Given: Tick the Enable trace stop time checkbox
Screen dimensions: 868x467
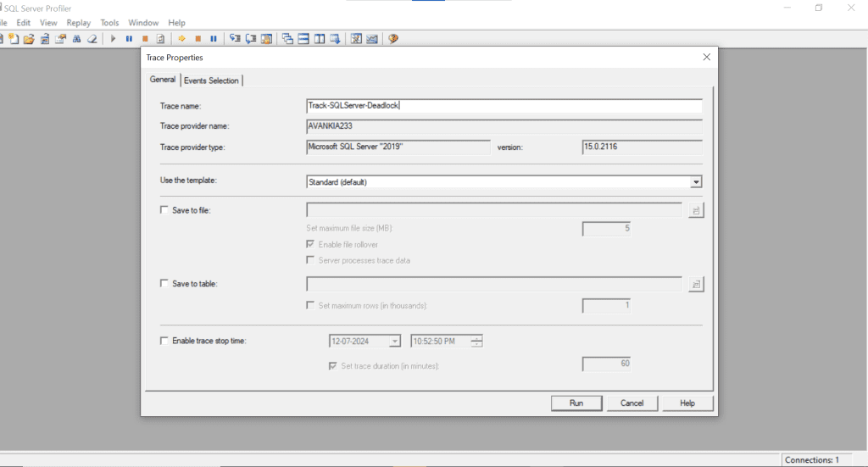Looking at the screenshot, I should coord(164,341).
